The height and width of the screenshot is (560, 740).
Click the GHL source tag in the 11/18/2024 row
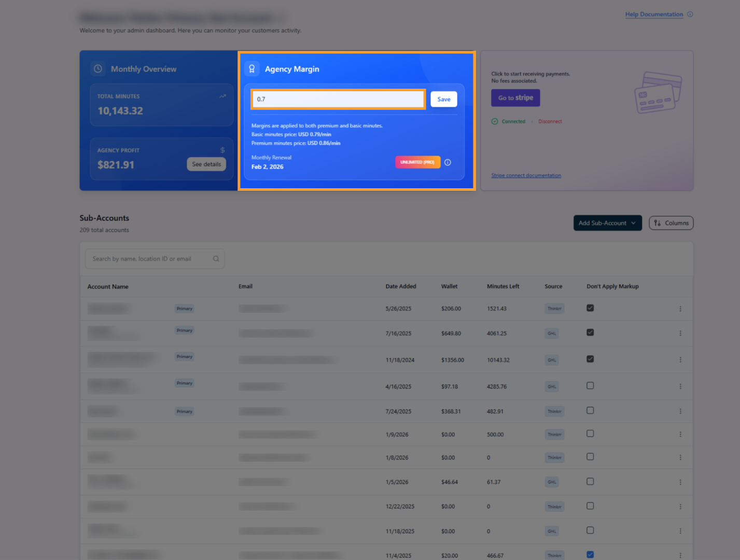(552, 360)
